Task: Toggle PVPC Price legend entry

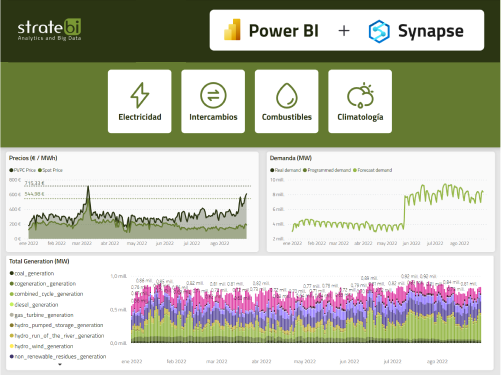Action: tap(23, 170)
